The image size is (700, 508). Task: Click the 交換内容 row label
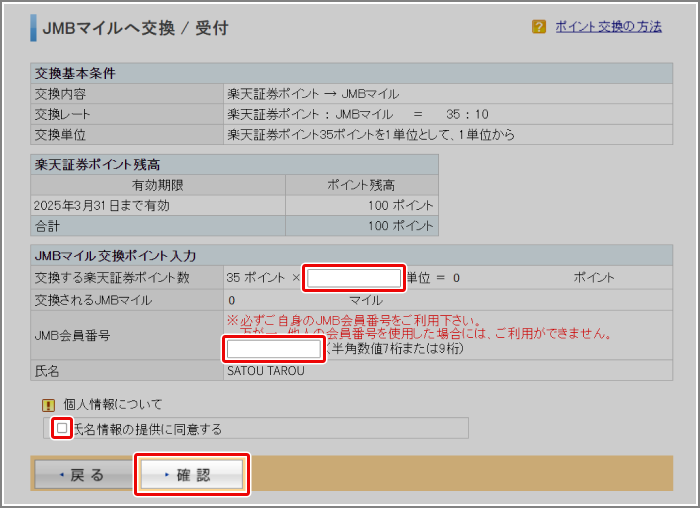60,94
